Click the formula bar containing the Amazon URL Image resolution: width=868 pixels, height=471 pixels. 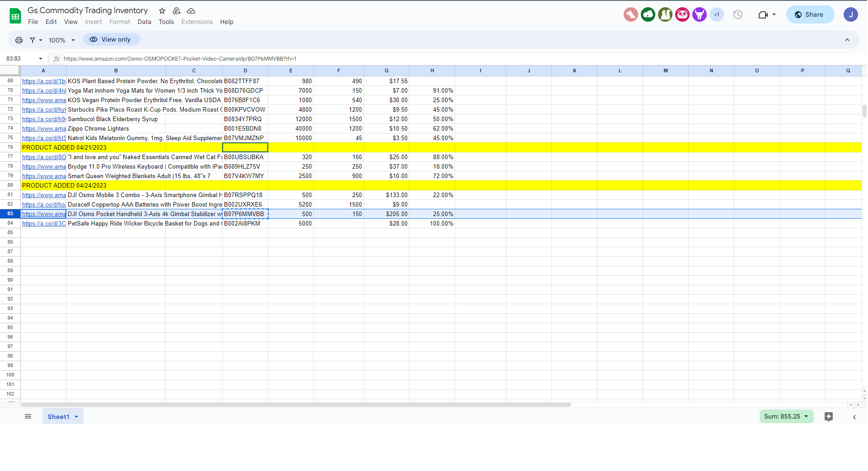[461, 59]
